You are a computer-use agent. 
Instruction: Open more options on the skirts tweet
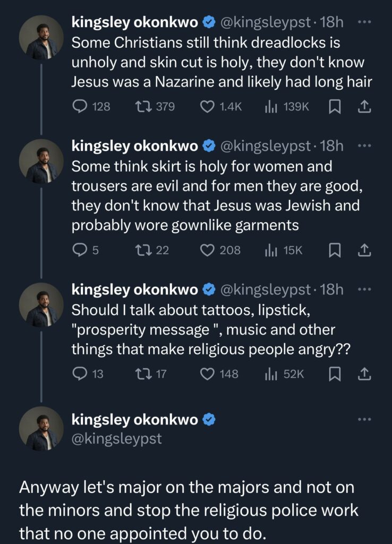point(363,144)
